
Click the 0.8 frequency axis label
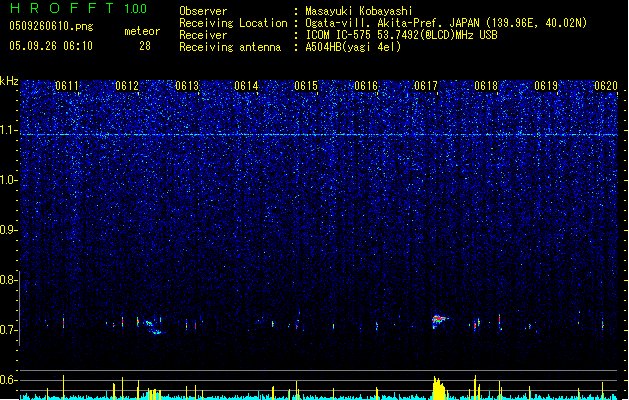click(9, 280)
